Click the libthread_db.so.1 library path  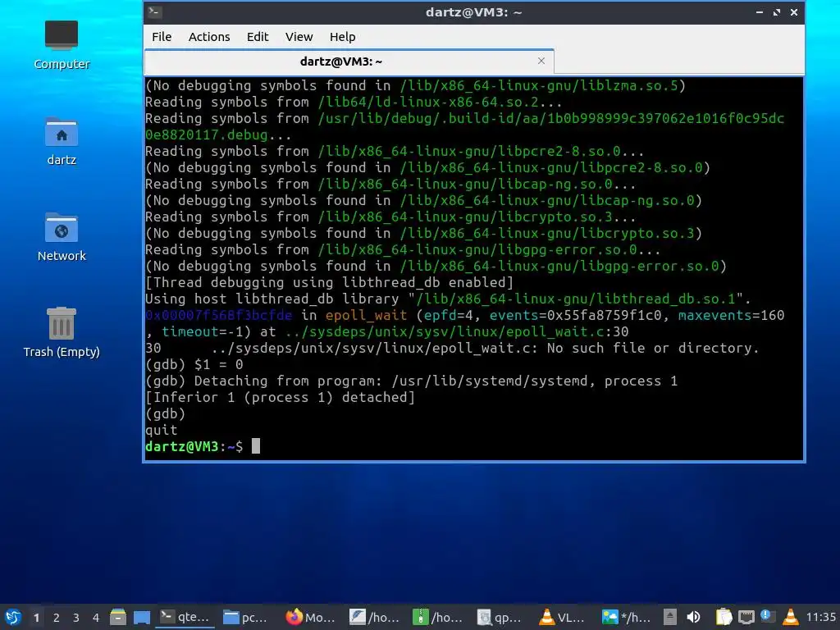tap(576, 299)
